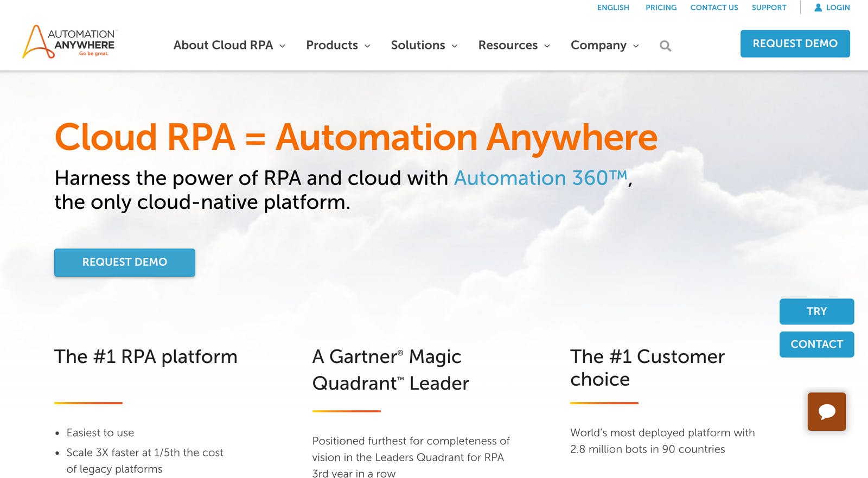Visit the SUPPORT link
Viewport: 868px width, 478px height.
(x=769, y=8)
